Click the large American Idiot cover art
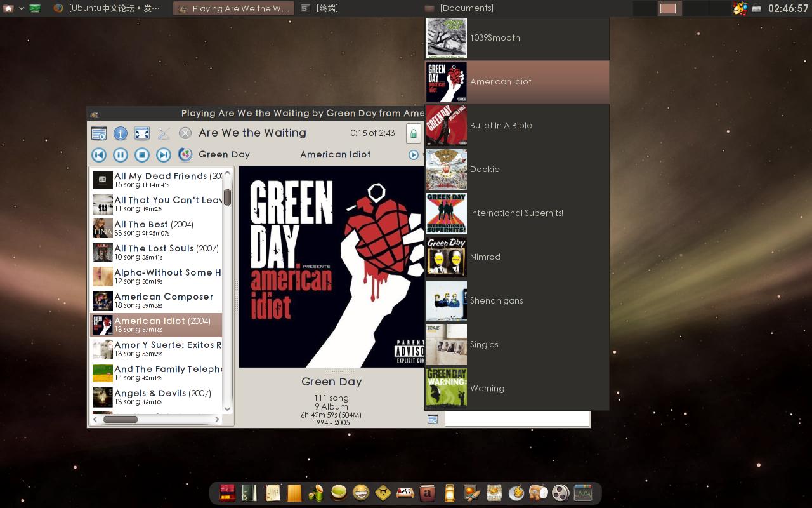Image resolution: width=812 pixels, height=508 pixels. coord(331,267)
